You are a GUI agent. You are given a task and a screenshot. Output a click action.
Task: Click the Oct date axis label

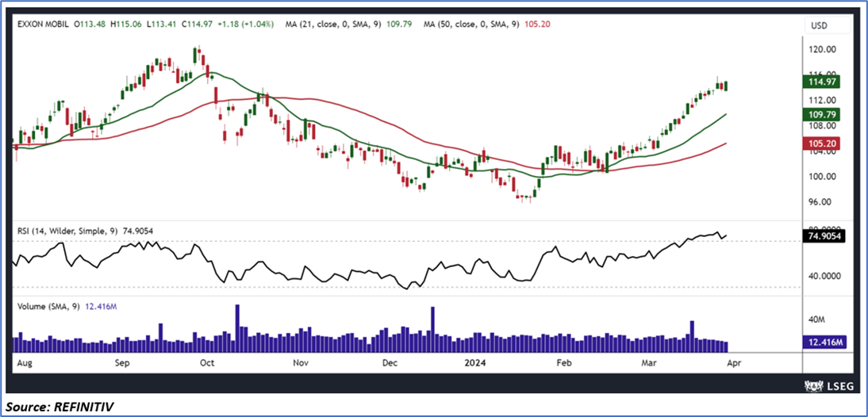207,363
